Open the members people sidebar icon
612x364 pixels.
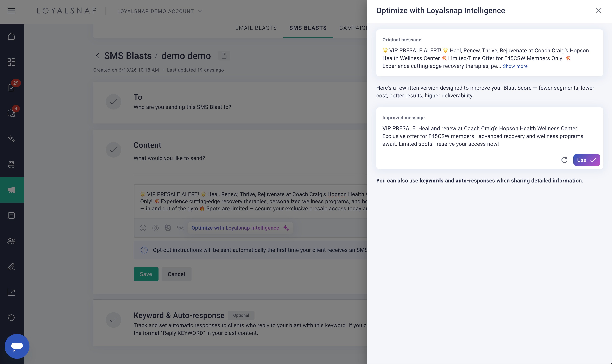pyautogui.click(x=11, y=241)
